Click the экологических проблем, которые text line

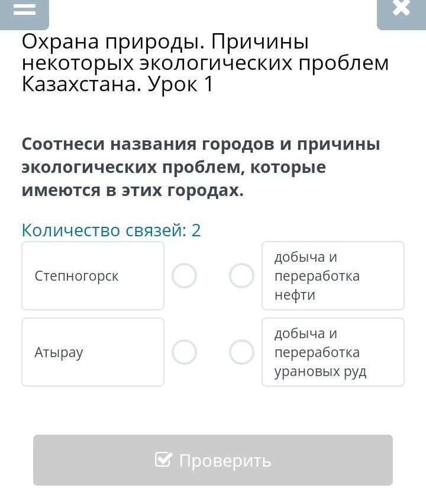(x=174, y=167)
